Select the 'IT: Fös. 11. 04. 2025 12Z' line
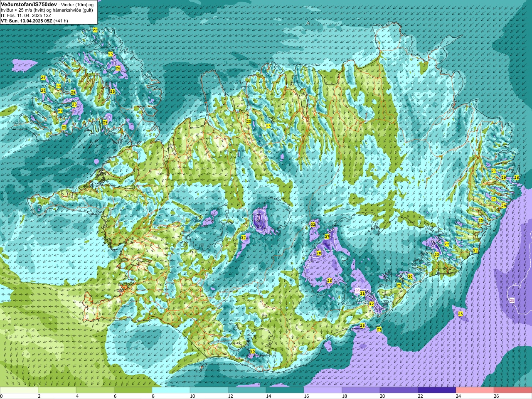 [x=26, y=15]
